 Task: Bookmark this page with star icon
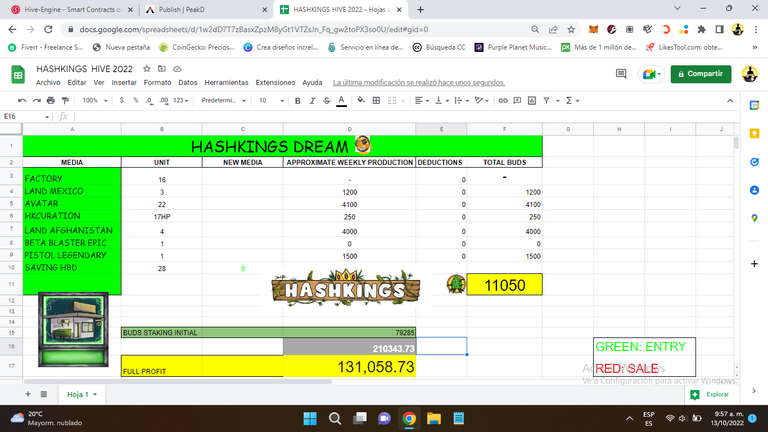(x=571, y=29)
